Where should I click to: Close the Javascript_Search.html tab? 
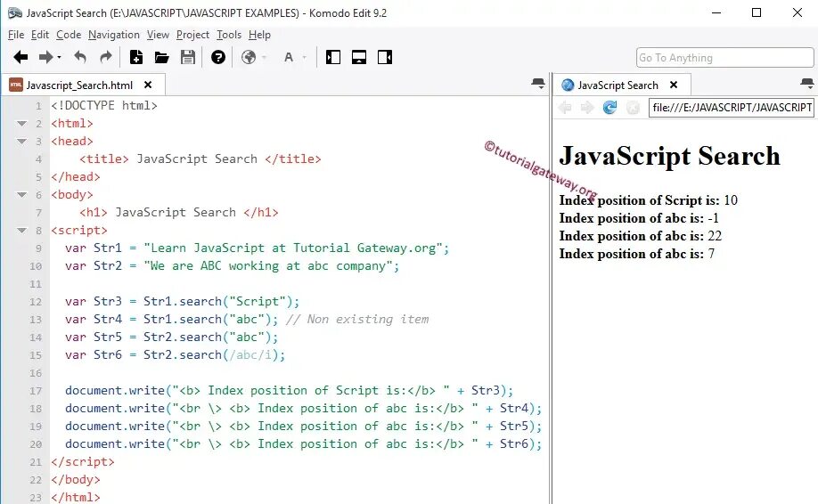click(148, 85)
